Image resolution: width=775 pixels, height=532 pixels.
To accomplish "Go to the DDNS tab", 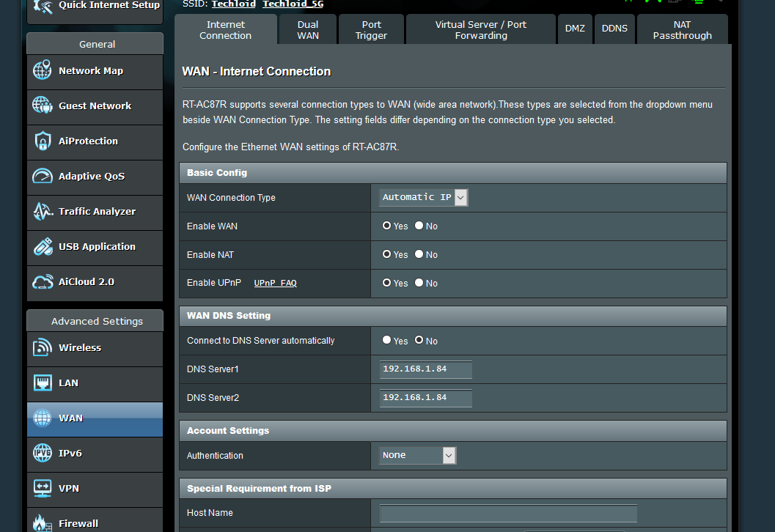I will click(614, 29).
